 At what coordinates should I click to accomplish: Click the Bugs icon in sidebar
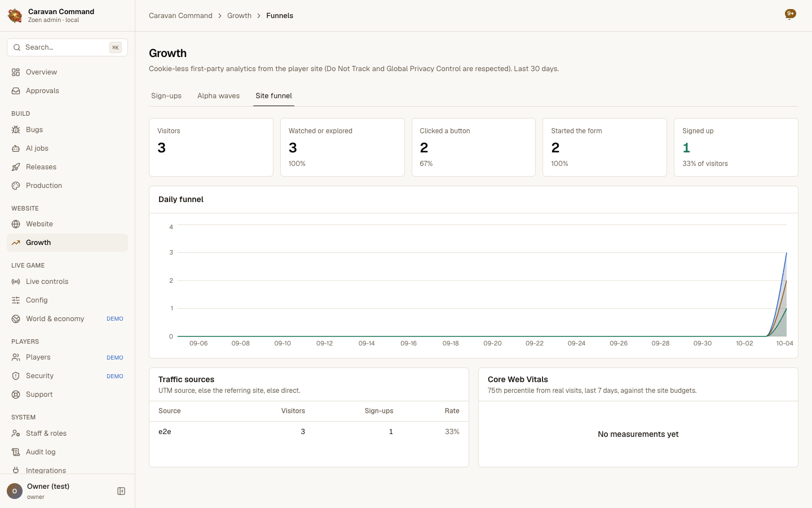pyautogui.click(x=16, y=130)
